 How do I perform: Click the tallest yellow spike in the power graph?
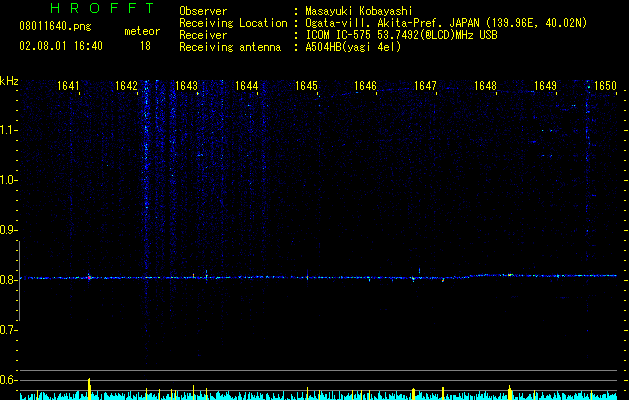tap(89, 389)
